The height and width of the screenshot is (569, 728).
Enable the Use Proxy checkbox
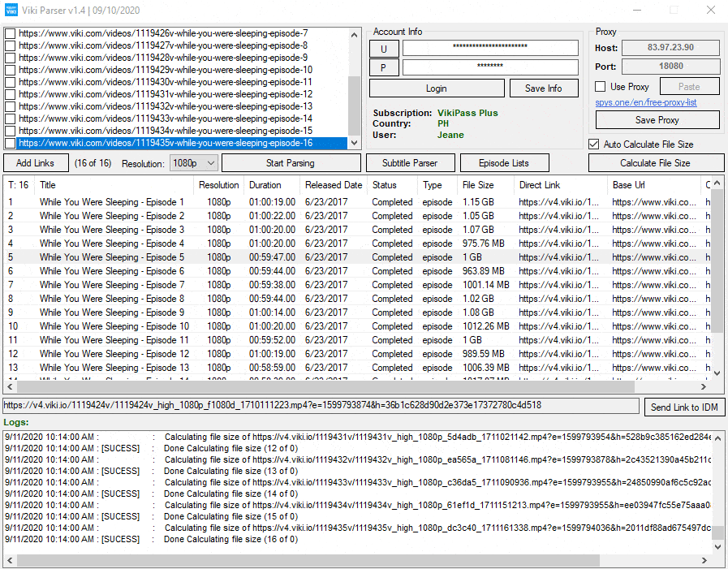pos(601,86)
